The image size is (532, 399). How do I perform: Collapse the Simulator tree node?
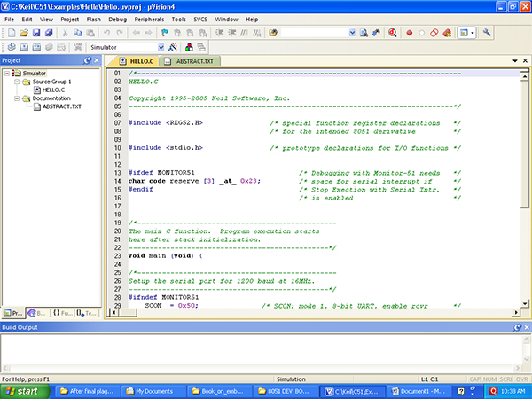[x=7, y=74]
